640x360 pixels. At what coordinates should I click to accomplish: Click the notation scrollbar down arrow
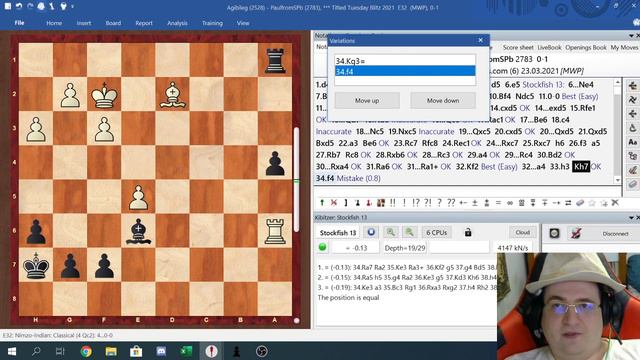click(618, 180)
